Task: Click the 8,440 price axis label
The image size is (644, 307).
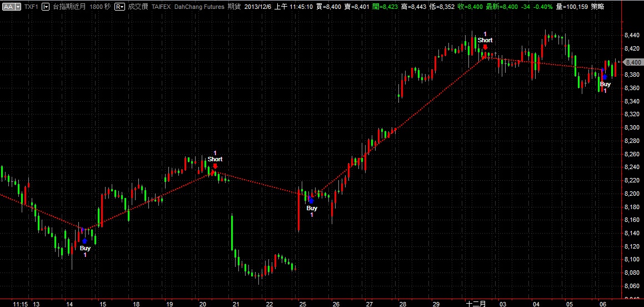Action: (632, 36)
